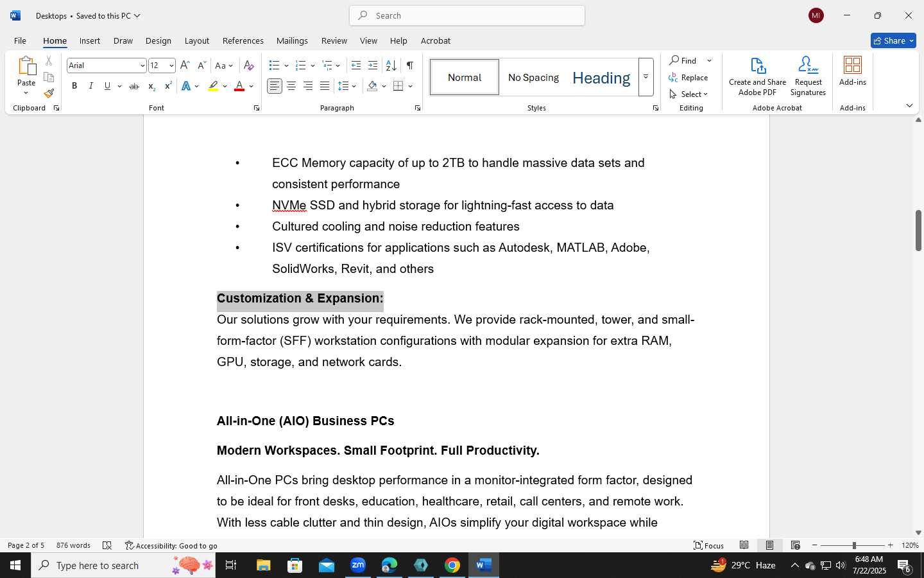Decrease paragraph indent
The width and height of the screenshot is (924, 578).
coord(356,66)
